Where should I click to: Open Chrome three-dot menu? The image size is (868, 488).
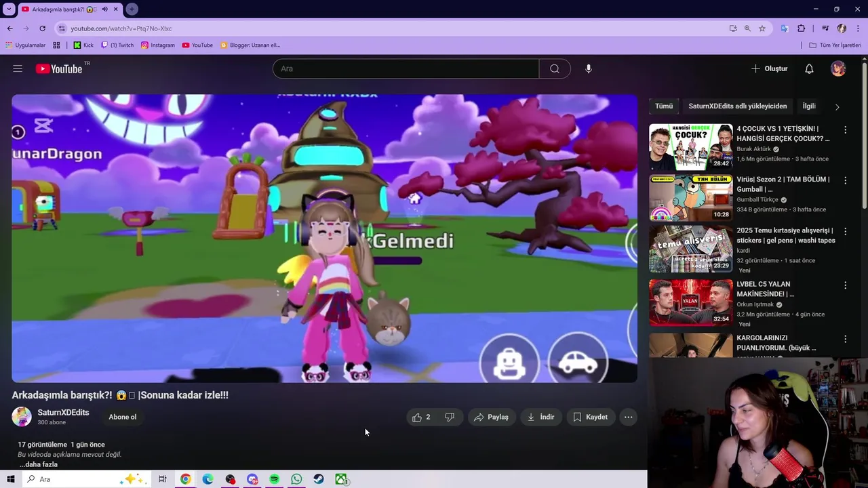[x=859, y=28]
